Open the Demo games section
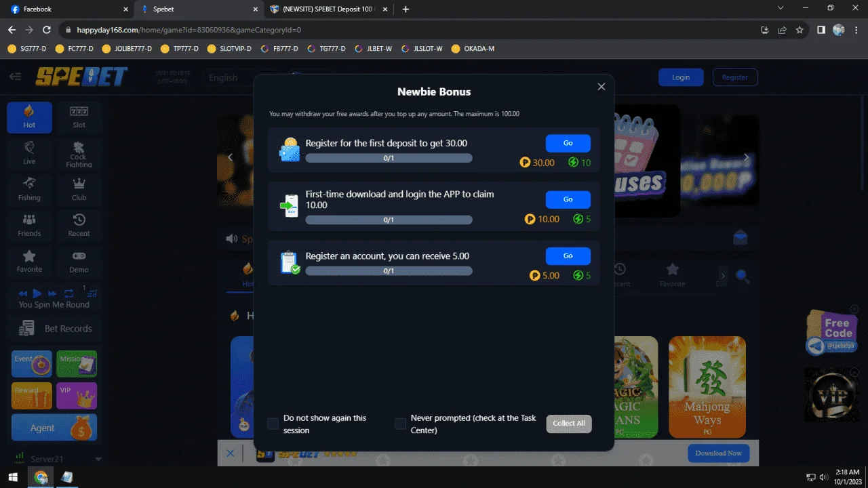The image size is (868, 488). (x=79, y=261)
